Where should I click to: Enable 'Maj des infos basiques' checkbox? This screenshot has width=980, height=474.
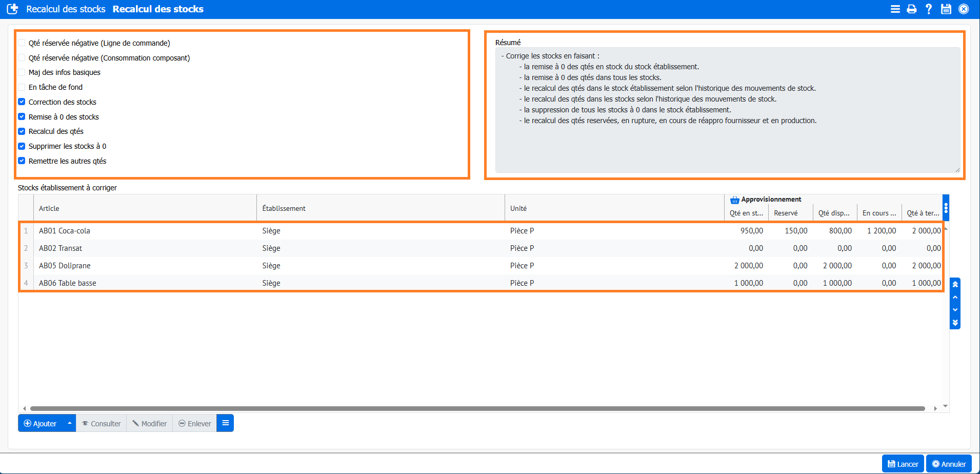pos(22,72)
